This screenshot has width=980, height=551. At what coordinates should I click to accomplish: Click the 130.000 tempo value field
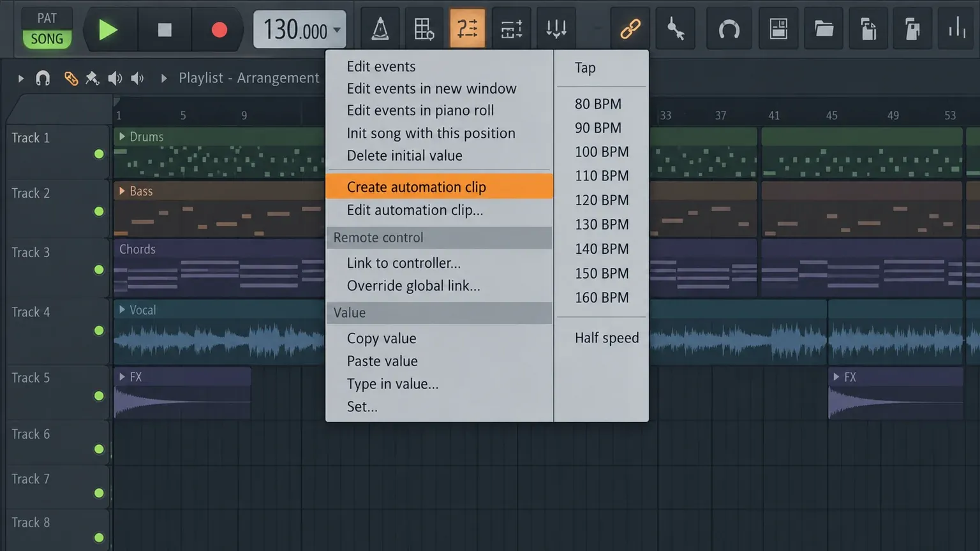tap(295, 30)
